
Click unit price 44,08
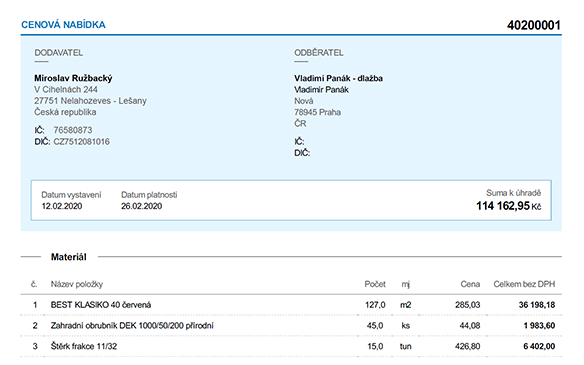(x=470, y=326)
